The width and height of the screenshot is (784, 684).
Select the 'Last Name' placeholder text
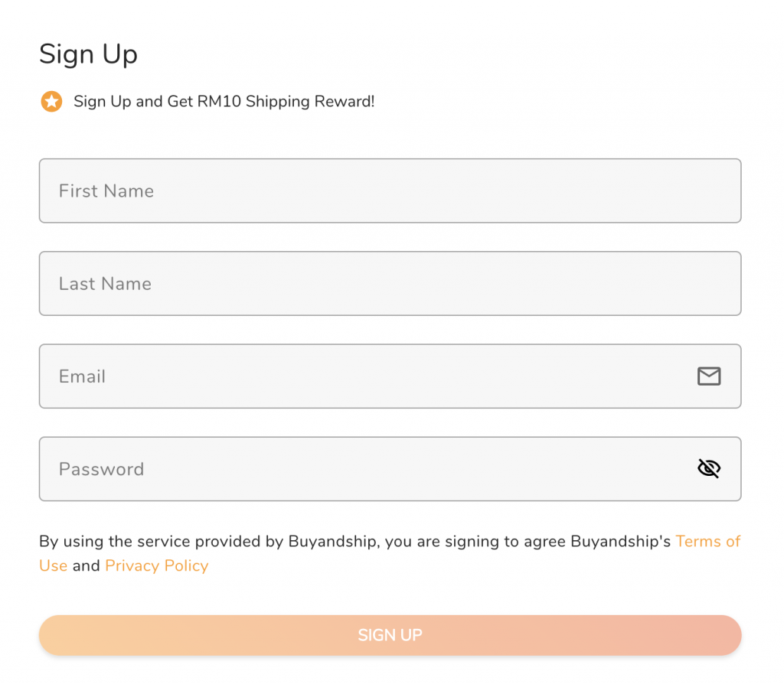click(x=105, y=283)
